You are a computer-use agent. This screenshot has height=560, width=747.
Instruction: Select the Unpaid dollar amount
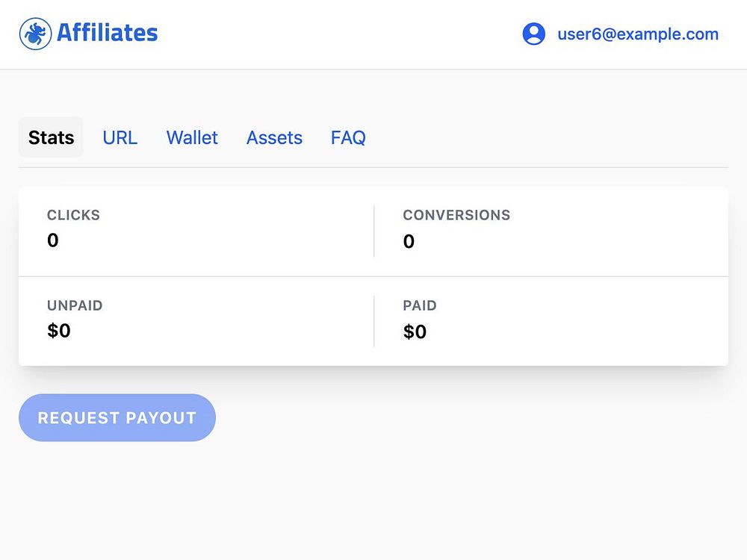point(59,331)
